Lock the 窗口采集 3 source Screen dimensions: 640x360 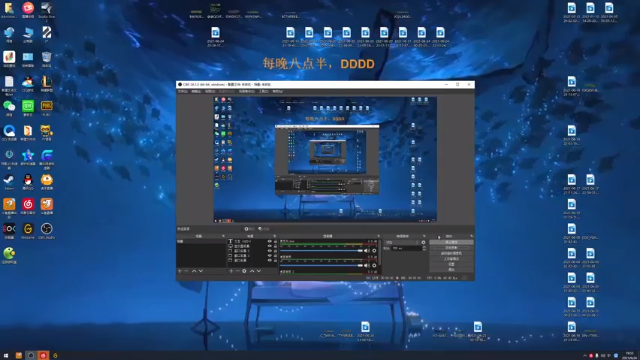click(x=275, y=251)
